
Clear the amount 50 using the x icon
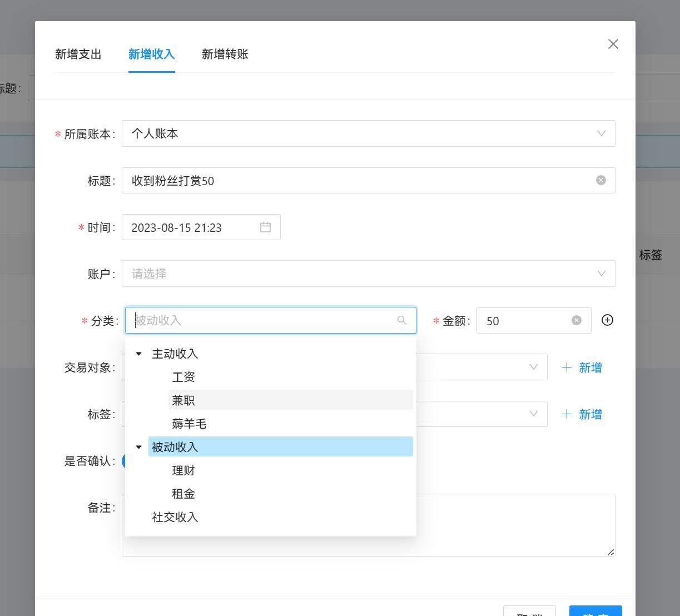tap(576, 320)
